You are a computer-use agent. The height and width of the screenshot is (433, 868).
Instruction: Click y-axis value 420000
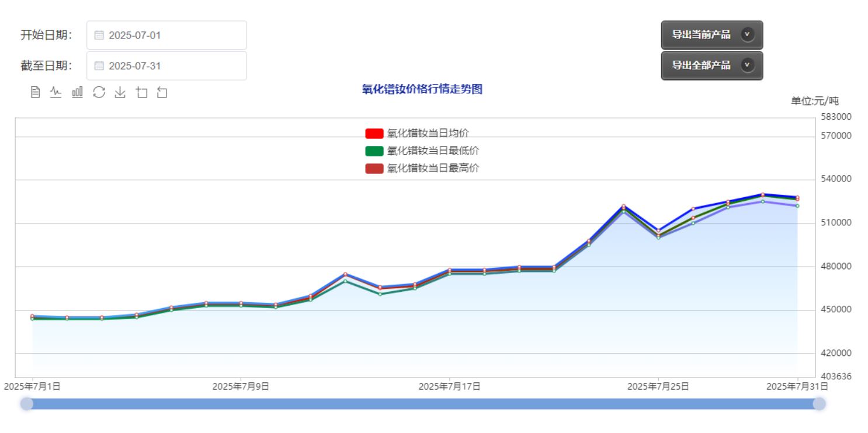click(836, 353)
